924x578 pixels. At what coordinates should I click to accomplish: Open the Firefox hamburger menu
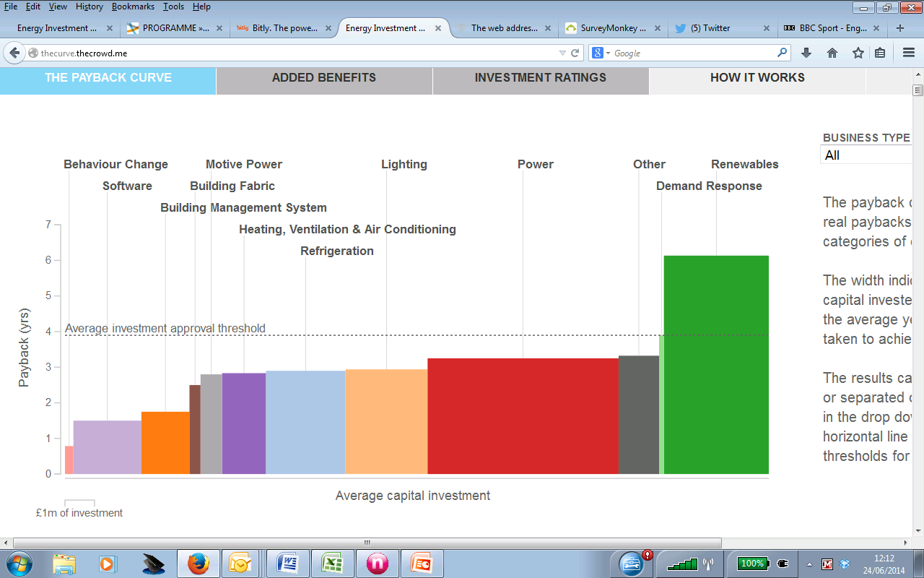pyautogui.click(x=909, y=53)
